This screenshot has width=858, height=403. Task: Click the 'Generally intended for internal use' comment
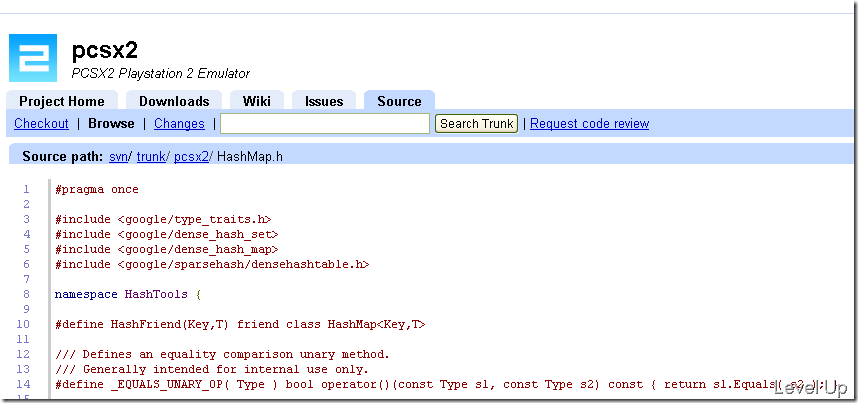pos(212,369)
